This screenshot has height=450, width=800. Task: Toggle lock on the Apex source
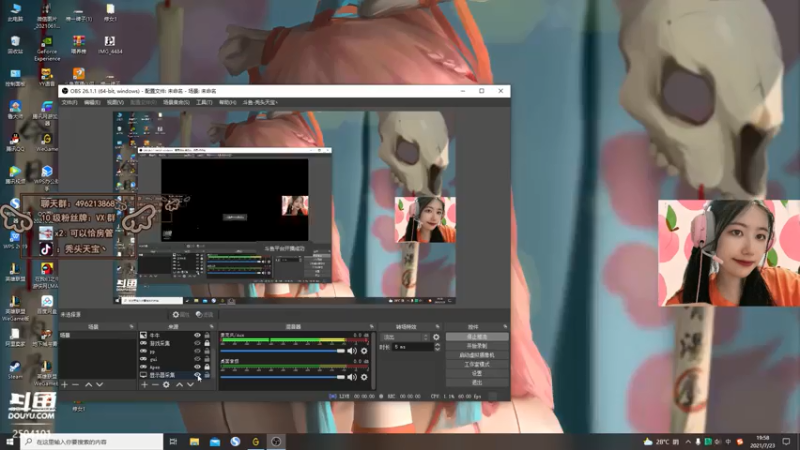pyautogui.click(x=207, y=367)
